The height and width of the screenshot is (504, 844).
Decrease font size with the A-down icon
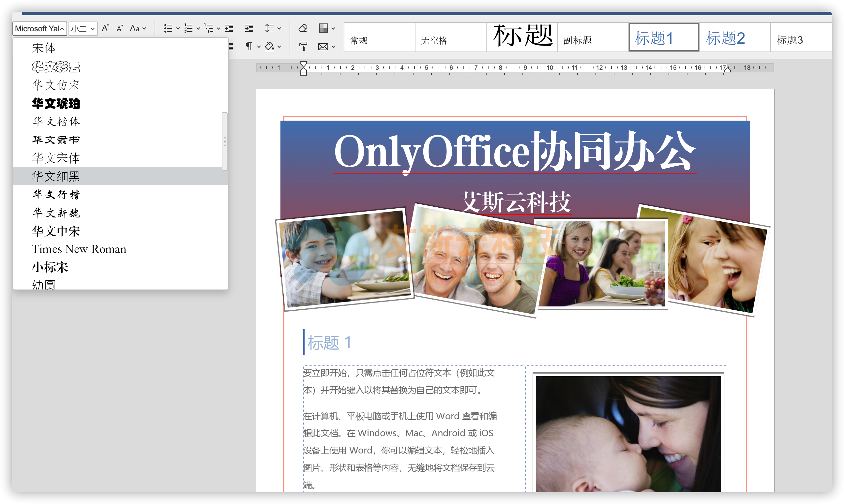tap(120, 28)
